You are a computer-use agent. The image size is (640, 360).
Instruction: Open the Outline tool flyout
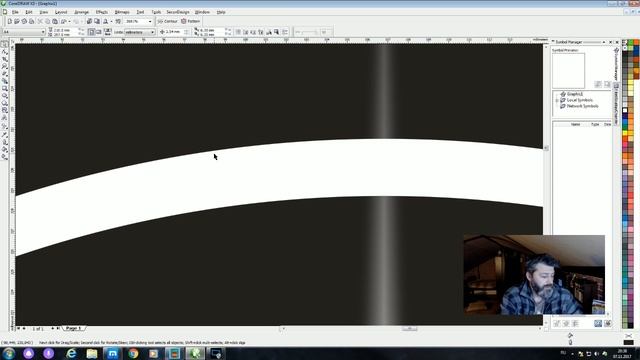(4, 142)
